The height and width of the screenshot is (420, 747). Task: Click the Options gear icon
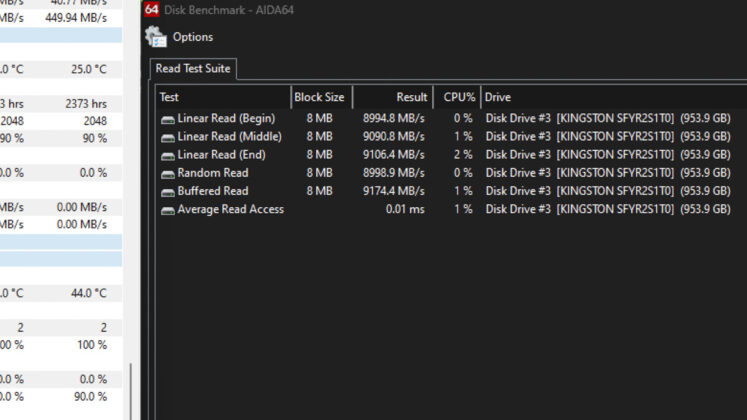[156, 37]
